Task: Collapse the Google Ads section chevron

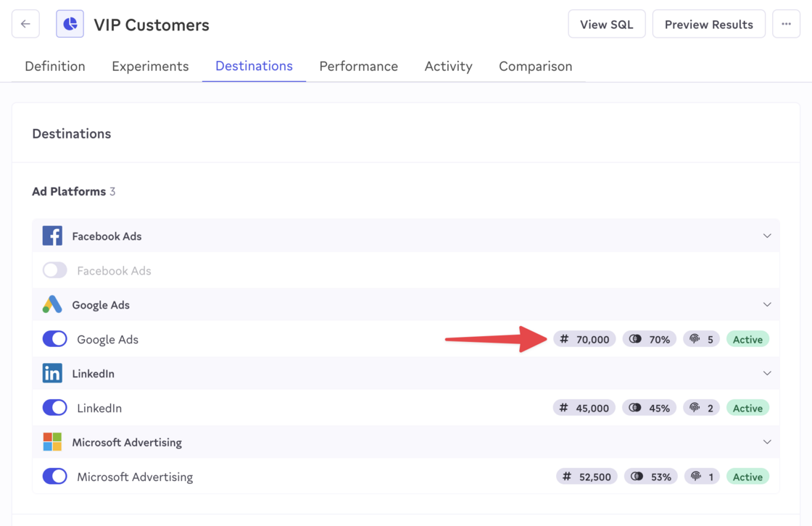Action: coord(766,304)
